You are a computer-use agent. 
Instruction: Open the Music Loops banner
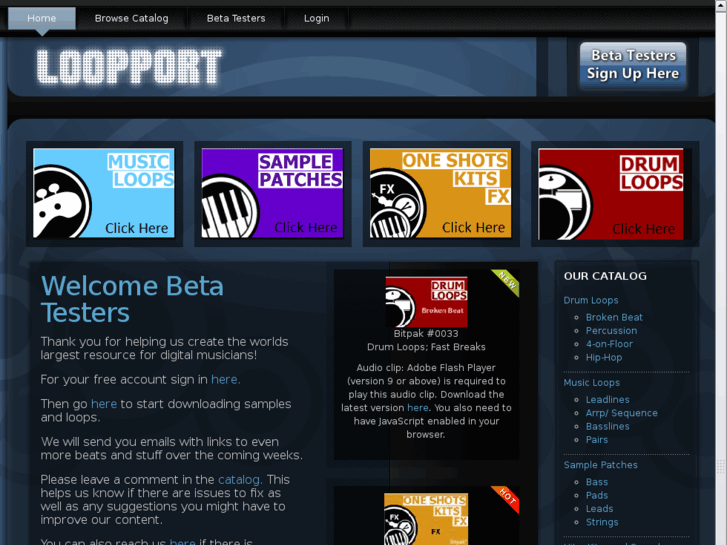tap(104, 193)
